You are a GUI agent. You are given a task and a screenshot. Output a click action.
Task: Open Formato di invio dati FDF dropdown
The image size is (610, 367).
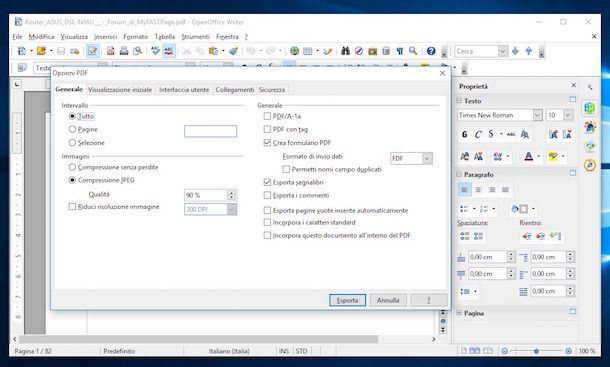427,158
